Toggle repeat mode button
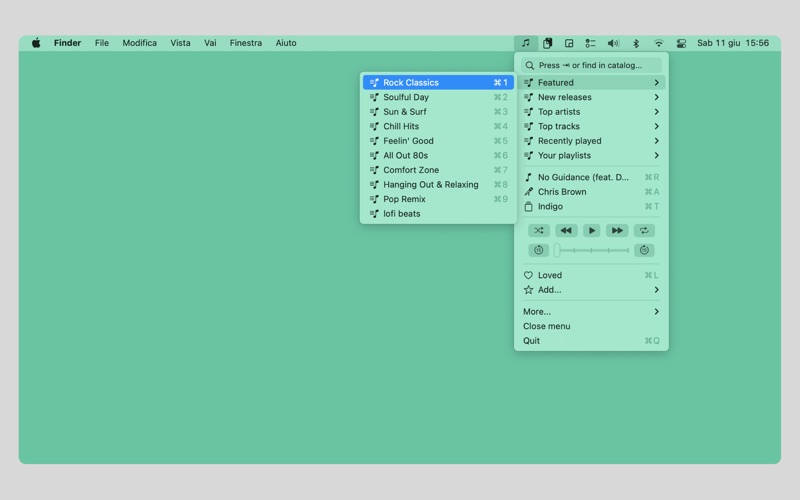Screen dimensions: 800x500 (x=644, y=230)
